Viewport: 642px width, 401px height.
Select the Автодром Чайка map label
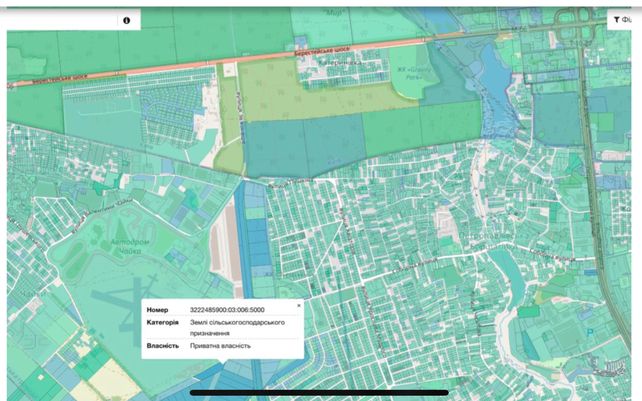click(130, 246)
